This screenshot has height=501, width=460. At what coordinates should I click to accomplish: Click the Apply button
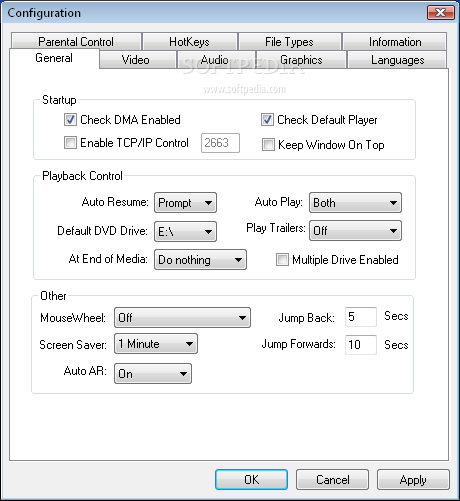click(413, 480)
